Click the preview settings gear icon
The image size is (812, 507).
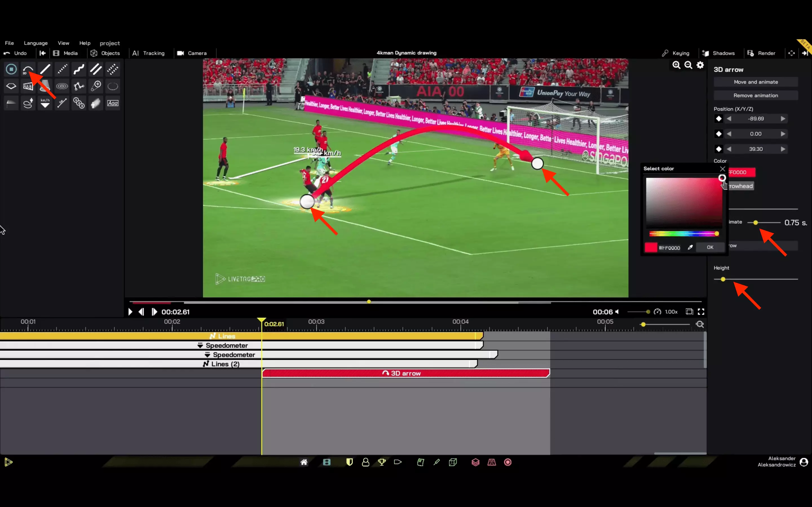700,65
